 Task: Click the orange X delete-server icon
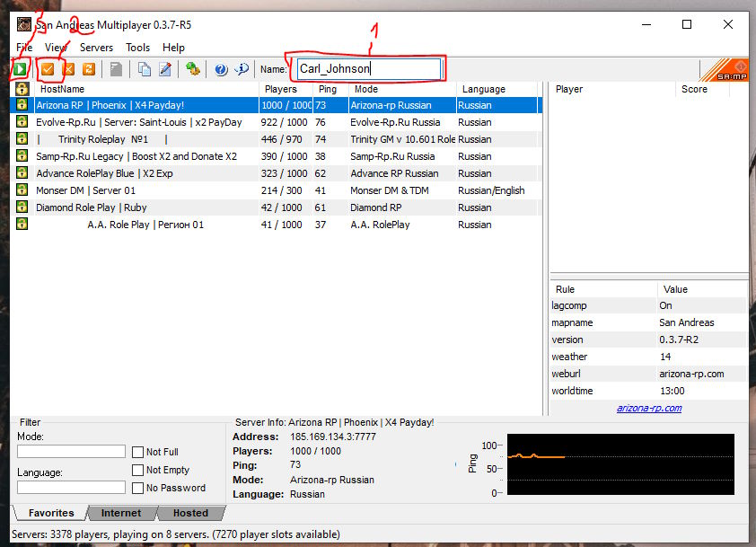69,69
